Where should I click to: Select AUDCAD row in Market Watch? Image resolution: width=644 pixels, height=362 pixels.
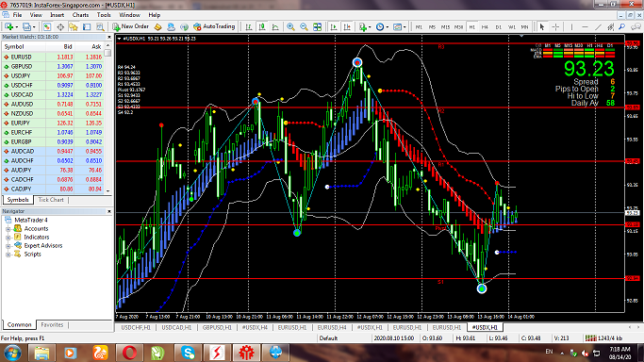point(53,152)
